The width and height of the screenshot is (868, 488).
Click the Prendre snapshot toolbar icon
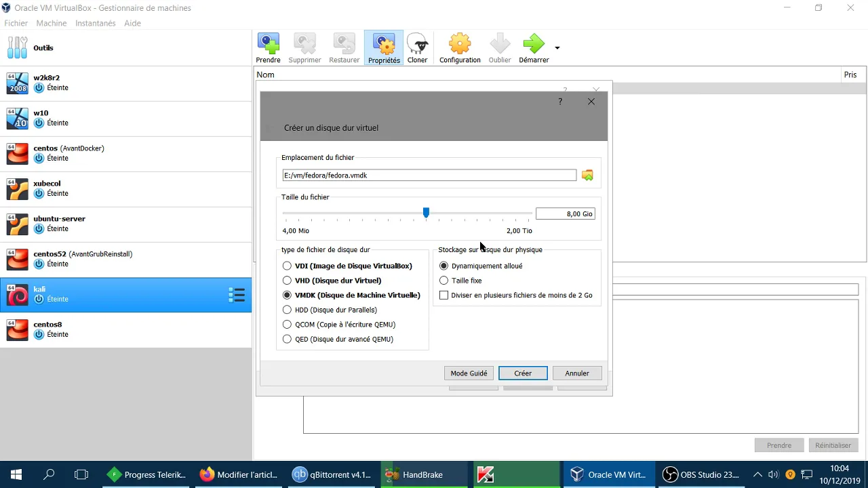click(x=269, y=48)
